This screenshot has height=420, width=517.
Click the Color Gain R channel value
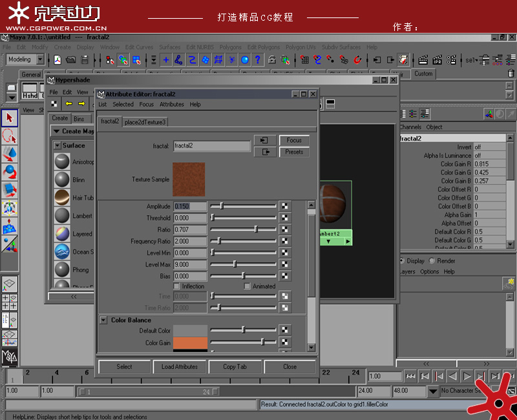[489, 164]
